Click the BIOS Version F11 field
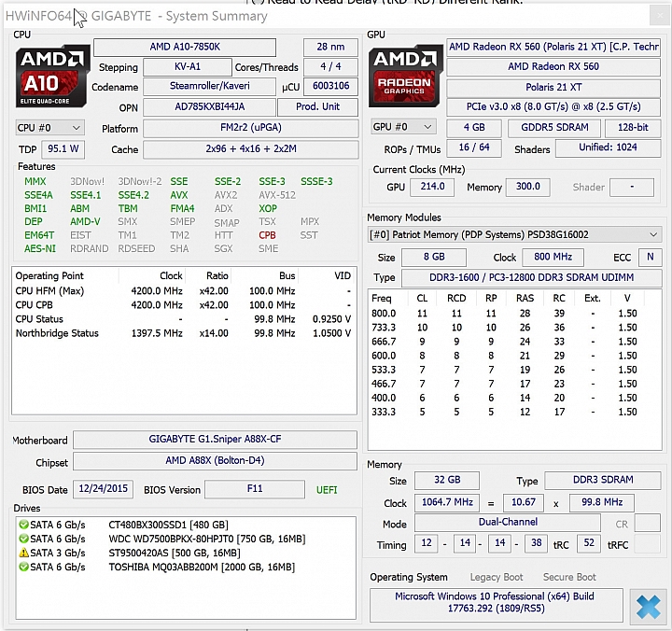 point(255,489)
